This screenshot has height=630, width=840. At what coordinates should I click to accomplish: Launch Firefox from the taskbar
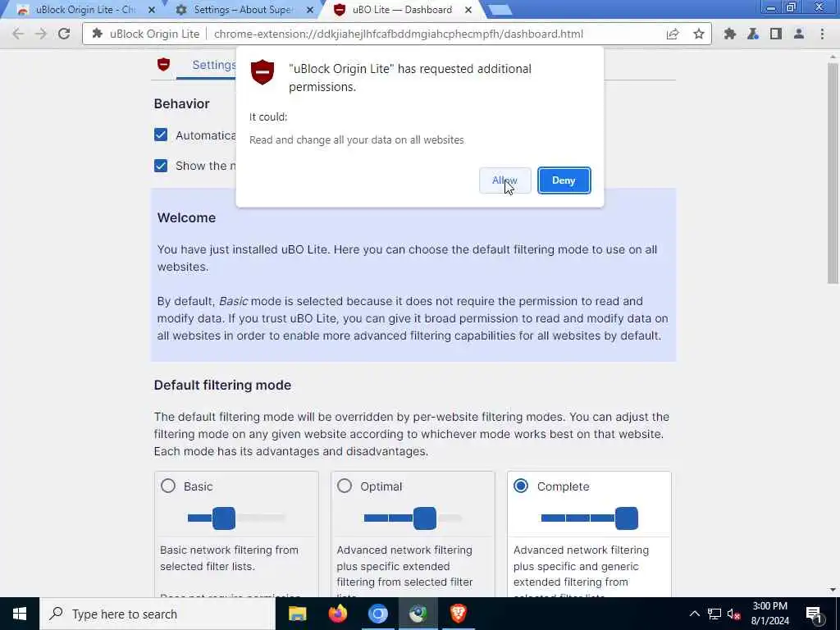tap(337, 614)
